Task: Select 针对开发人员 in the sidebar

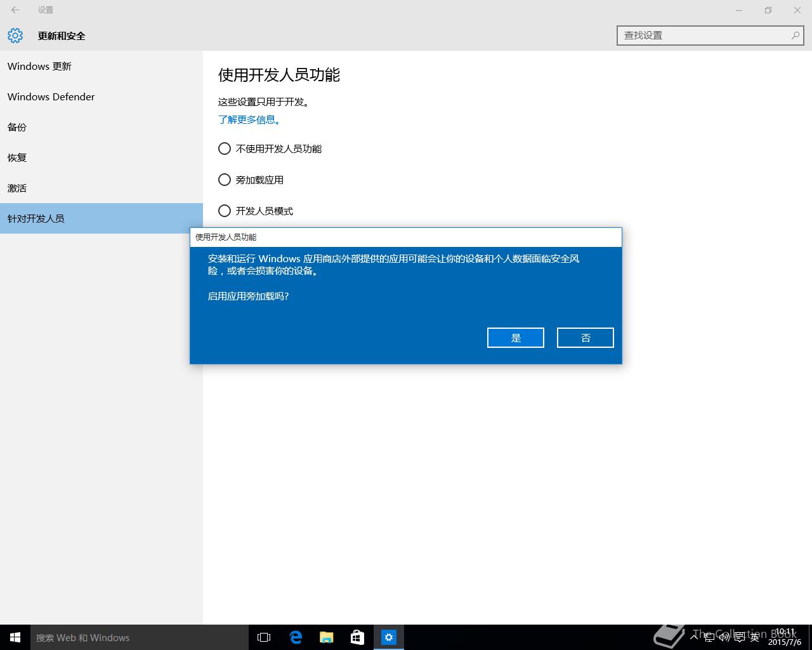Action: click(x=101, y=218)
